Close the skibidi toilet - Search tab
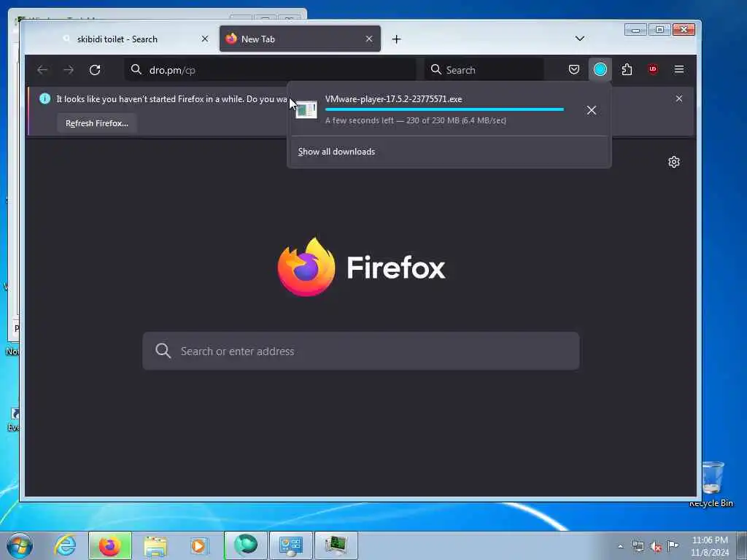This screenshot has width=747, height=560. point(205,39)
